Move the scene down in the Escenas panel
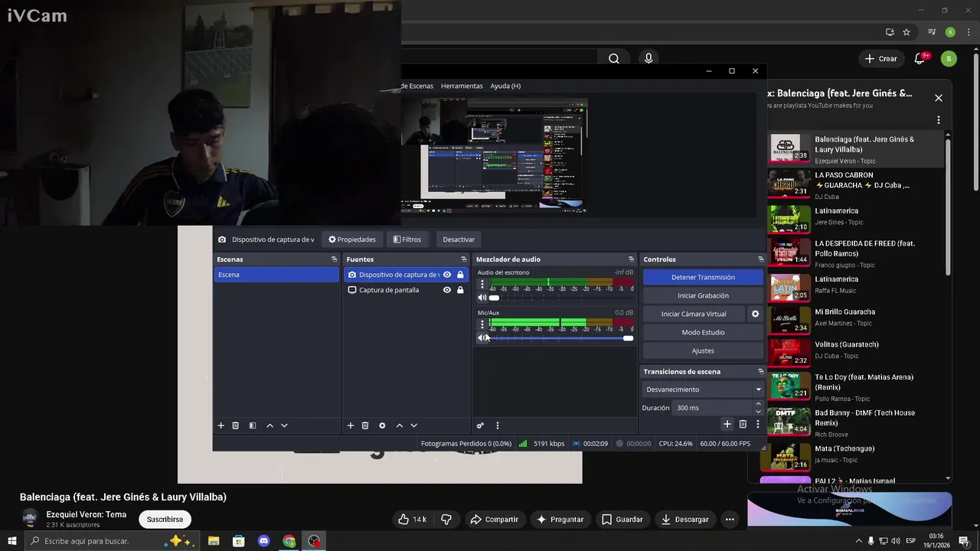Screen dimensions: 980x551 pyautogui.click(x=284, y=425)
